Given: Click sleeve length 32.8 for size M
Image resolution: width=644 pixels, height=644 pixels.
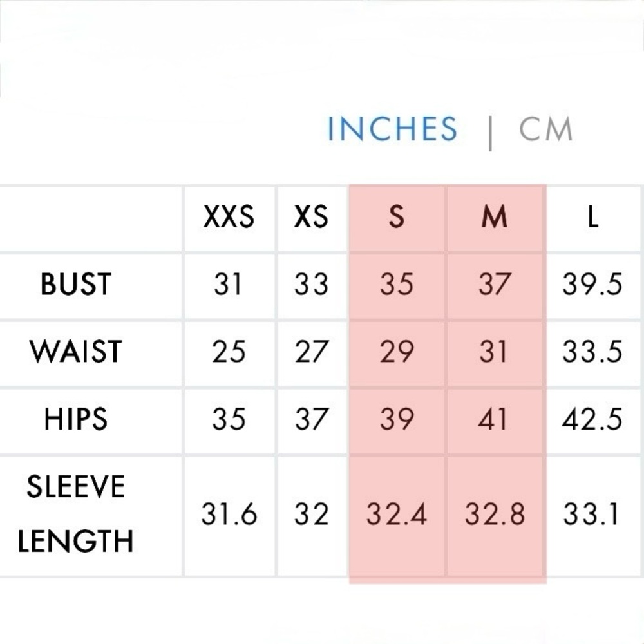Looking at the screenshot, I should pos(495,514).
